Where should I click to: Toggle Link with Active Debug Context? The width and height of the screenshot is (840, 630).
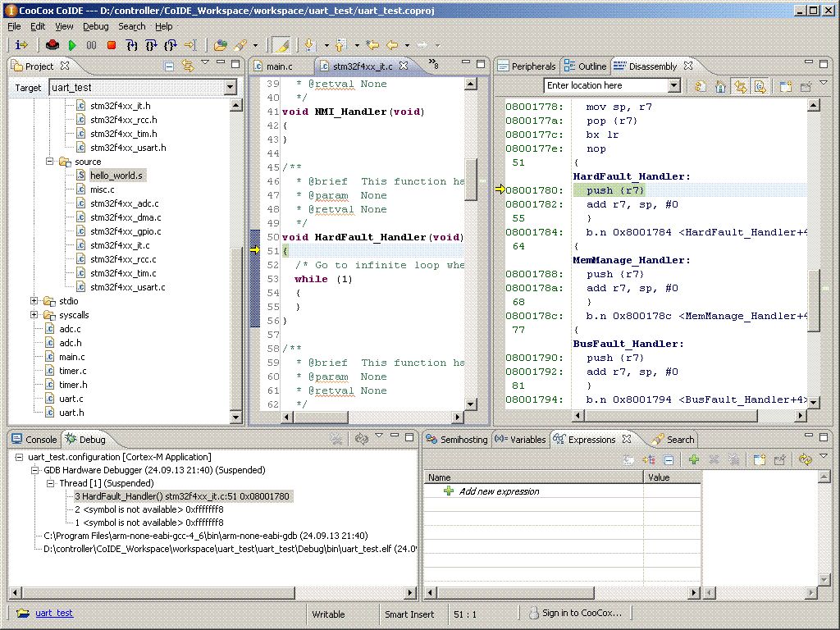pyautogui.click(x=740, y=86)
